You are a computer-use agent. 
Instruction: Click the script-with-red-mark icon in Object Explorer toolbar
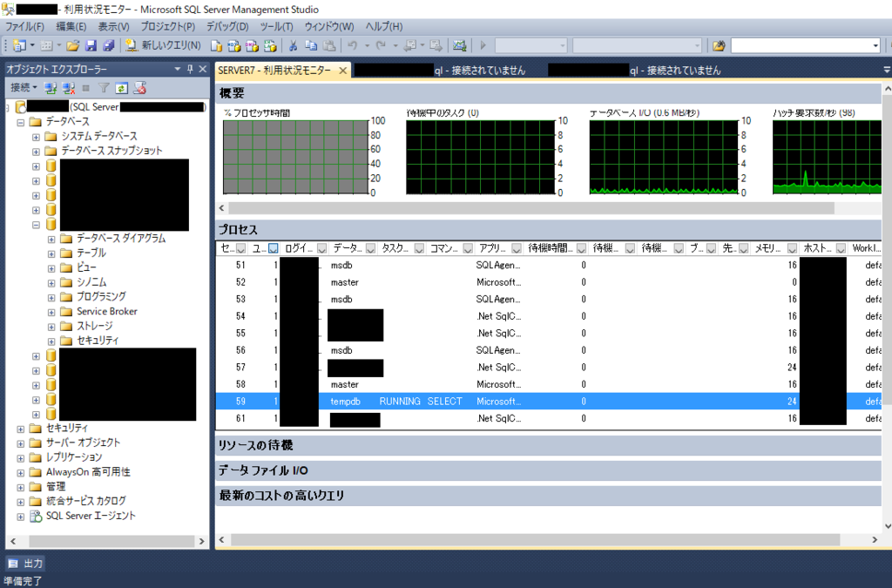(x=140, y=88)
